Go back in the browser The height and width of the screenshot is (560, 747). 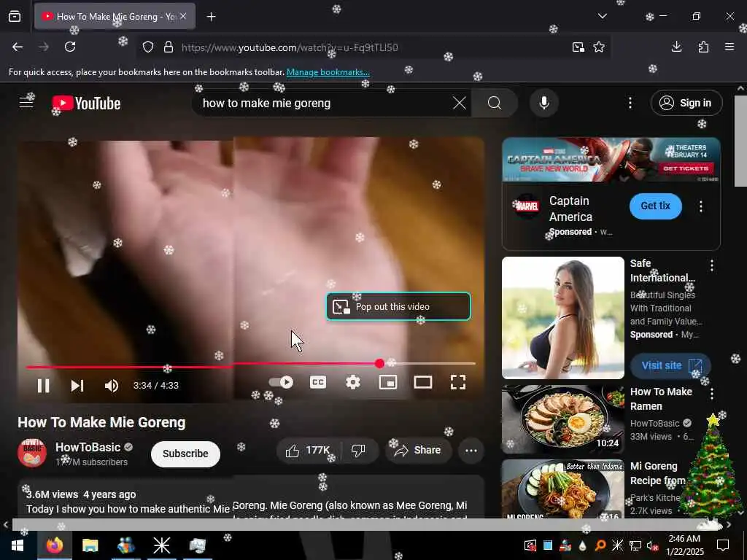tap(18, 47)
